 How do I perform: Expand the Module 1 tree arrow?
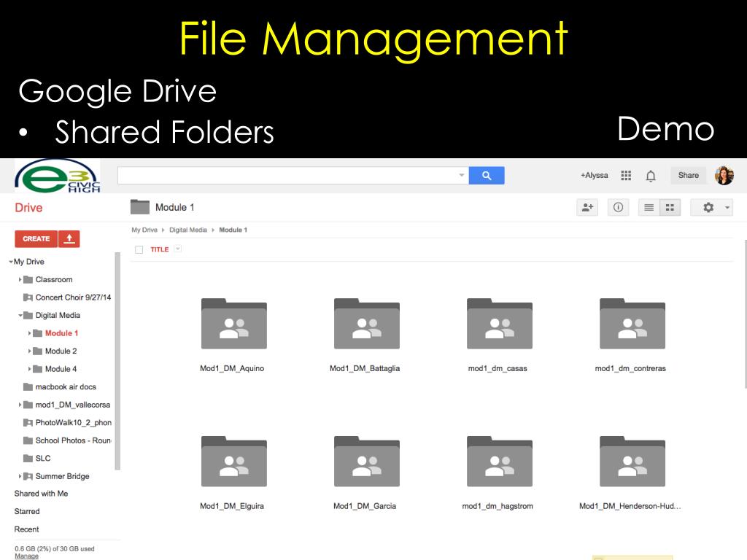pyautogui.click(x=29, y=333)
